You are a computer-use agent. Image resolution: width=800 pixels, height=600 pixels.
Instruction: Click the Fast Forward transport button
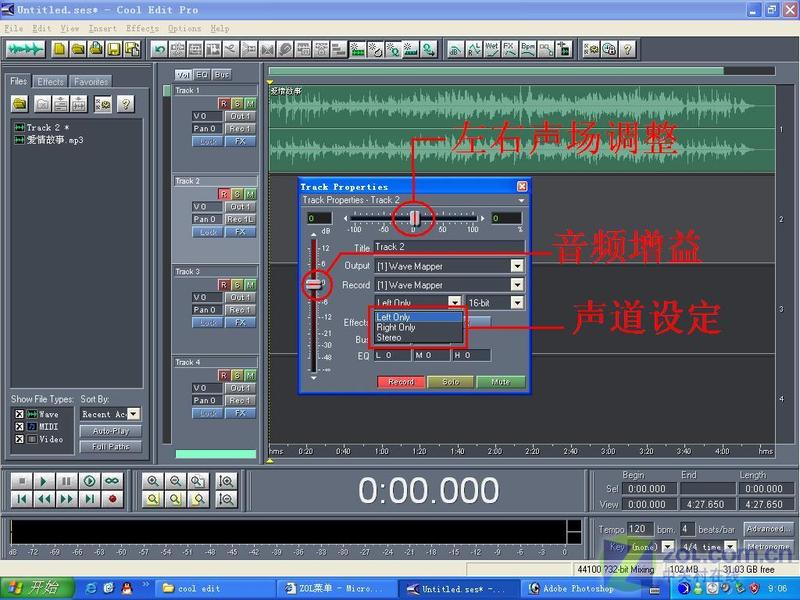coord(66,499)
